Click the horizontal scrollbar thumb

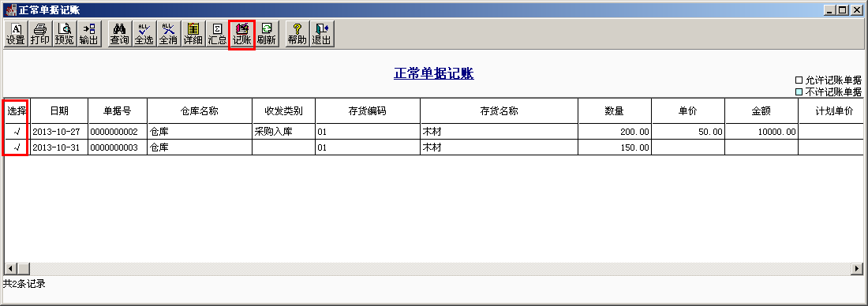point(23,268)
